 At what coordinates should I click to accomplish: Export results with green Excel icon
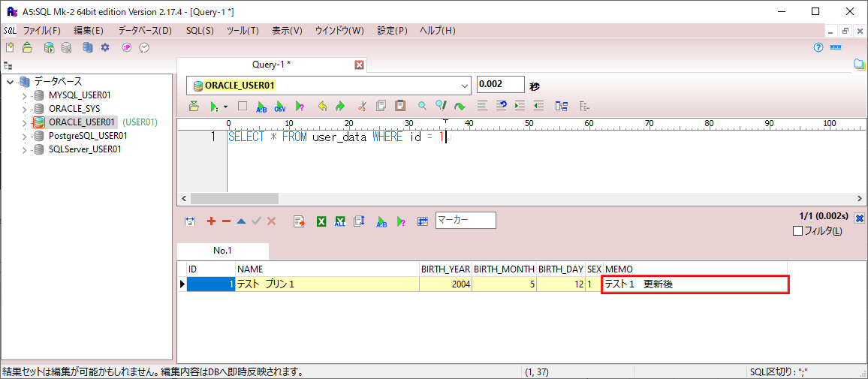point(321,221)
